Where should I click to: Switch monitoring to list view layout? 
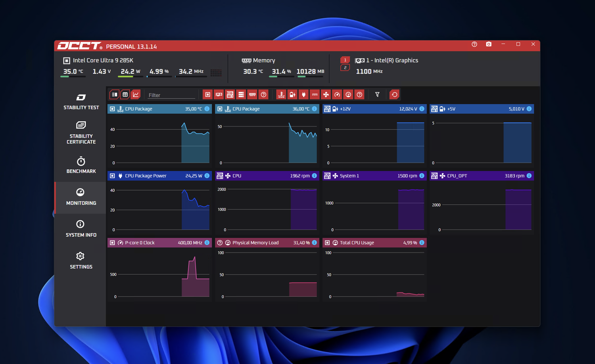tap(114, 94)
